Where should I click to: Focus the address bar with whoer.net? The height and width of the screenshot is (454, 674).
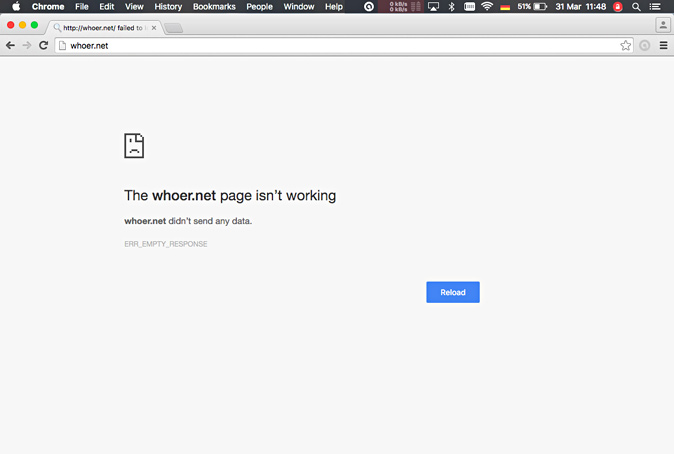pyautogui.click(x=344, y=46)
